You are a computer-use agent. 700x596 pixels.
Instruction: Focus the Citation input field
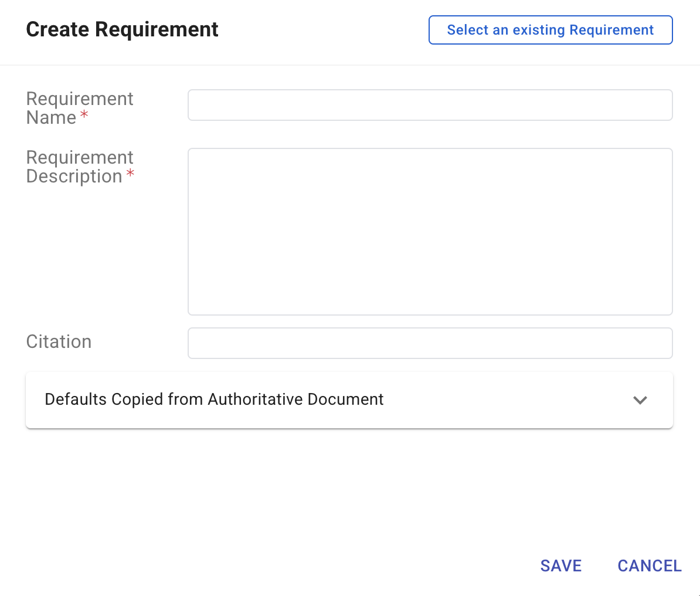430,343
